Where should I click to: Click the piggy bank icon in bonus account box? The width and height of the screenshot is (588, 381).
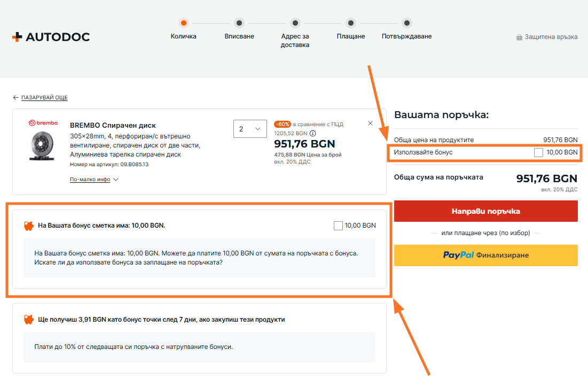click(x=29, y=226)
